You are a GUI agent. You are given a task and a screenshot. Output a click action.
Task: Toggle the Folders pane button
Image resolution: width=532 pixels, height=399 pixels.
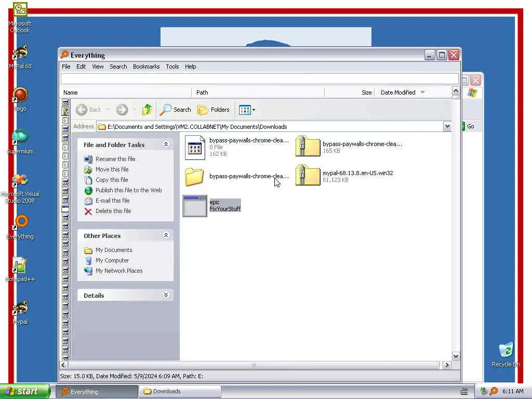pyautogui.click(x=214, y=110)
